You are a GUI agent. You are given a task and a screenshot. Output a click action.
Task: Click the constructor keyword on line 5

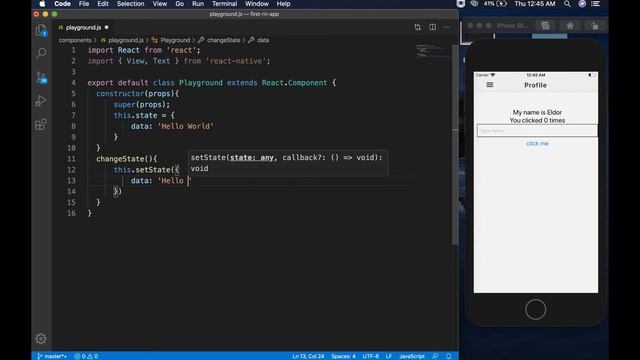(120, 93)
